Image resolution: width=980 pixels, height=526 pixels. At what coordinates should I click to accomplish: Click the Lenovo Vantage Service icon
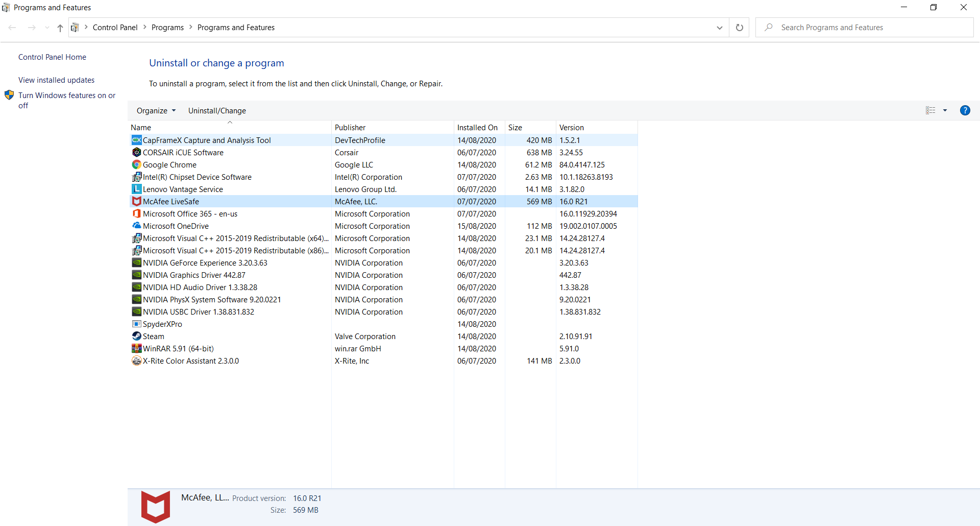point(136,189)
